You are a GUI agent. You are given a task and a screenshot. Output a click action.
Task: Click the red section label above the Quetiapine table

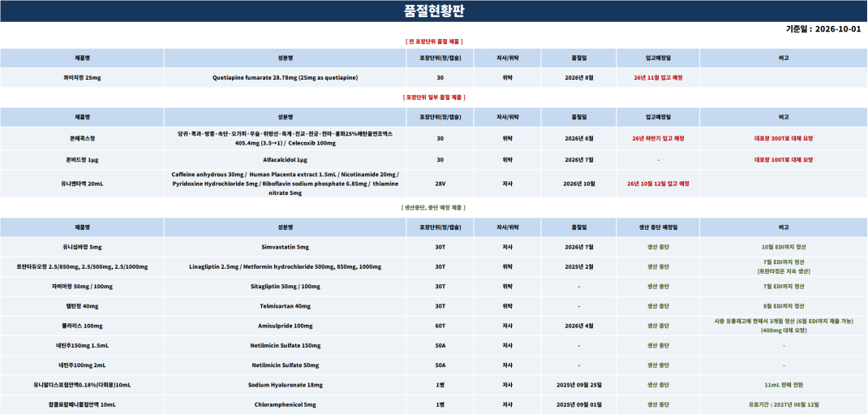(x=434, y=41)
